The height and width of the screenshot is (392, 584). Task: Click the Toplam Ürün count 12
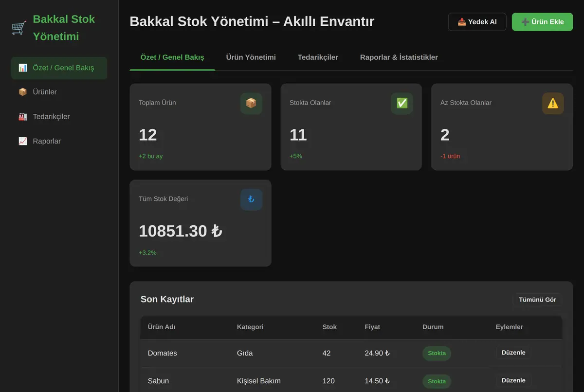click(148, 135)
